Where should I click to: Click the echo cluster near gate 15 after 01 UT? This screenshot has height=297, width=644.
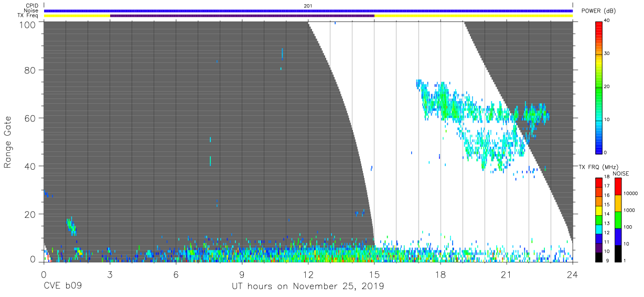point(71,226)
